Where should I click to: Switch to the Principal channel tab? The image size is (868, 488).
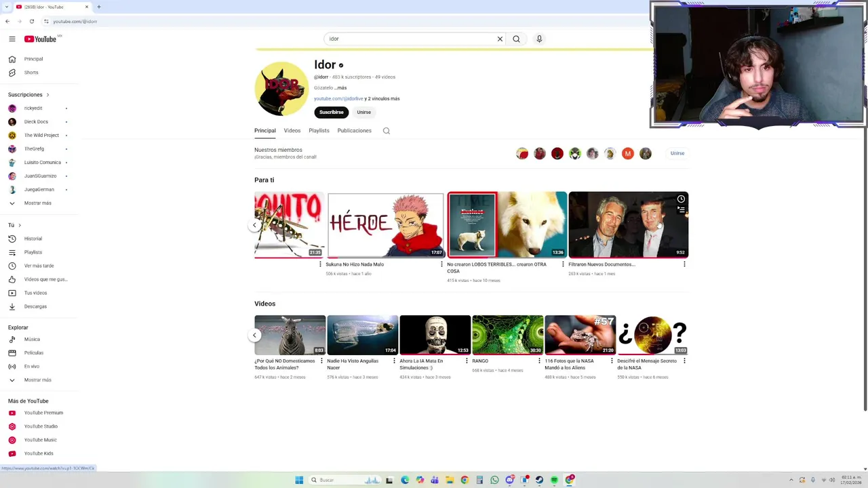tap(265, 131)
